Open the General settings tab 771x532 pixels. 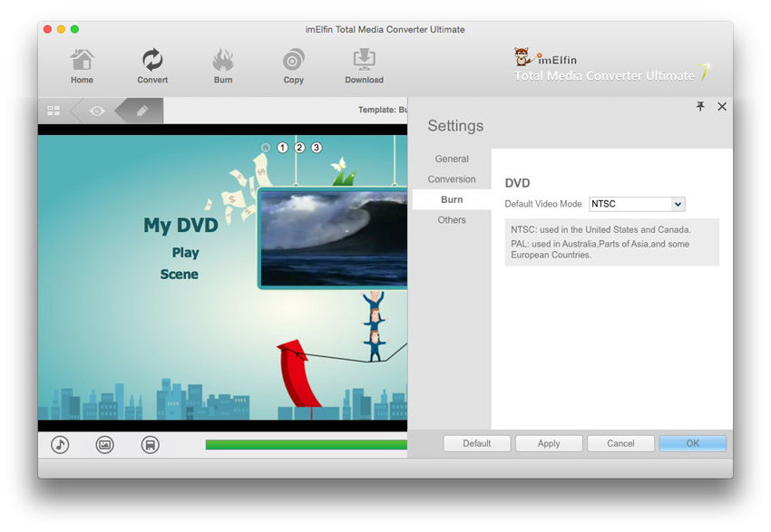tap(452, 159)
